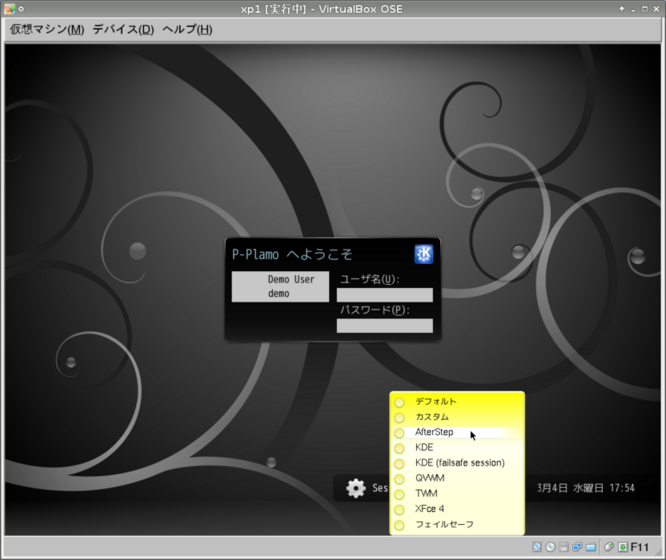The height and width of the screenshot is (560, 666).
Task: Click the network adapters status icon
Action: [x=577, y=547]
